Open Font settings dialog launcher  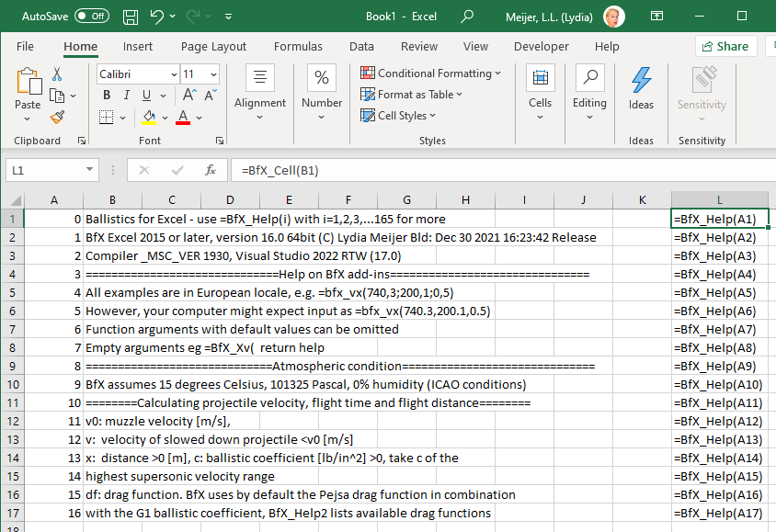[219, 141]
